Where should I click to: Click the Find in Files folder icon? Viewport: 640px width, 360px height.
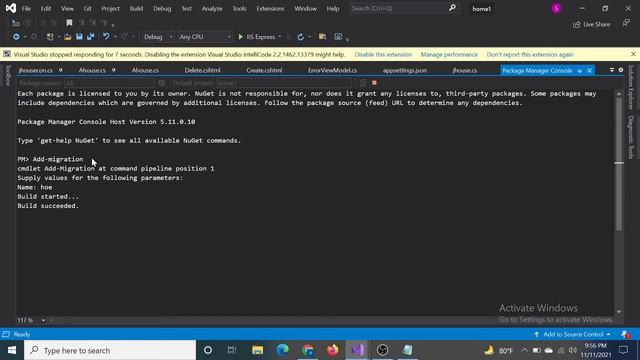(x=322, y=37)
